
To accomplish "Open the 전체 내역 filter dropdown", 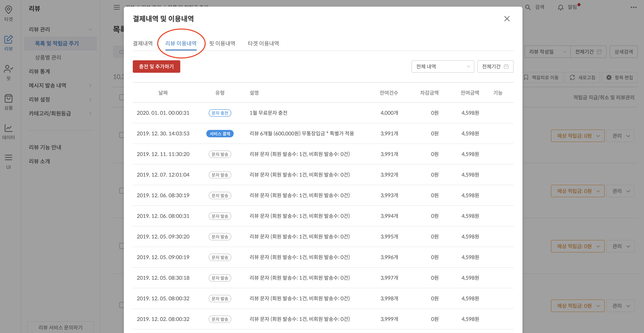I will [443, 67].
